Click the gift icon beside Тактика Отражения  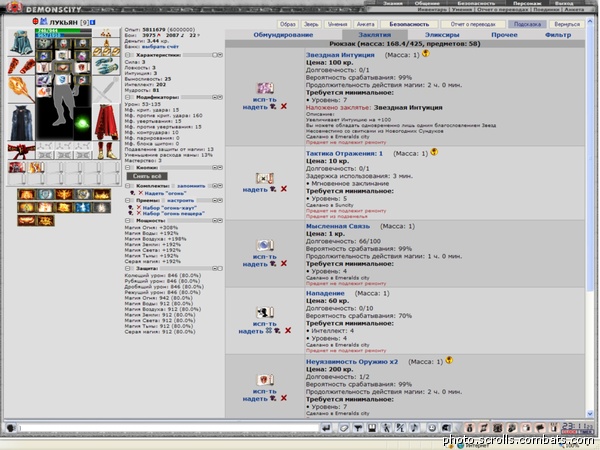pyautogui.click(x=434, y=152)
